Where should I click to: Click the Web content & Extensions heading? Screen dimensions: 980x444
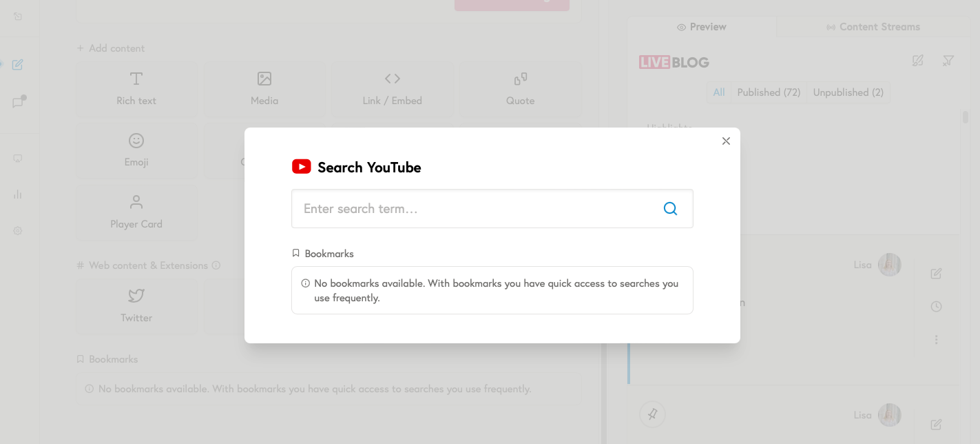tap(143, 265)
